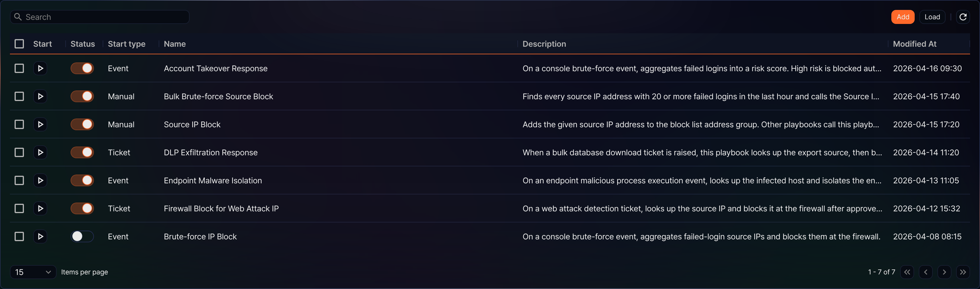Run the Account Takeover Response playbook
Screen dimensions: 980x289
point(40,69)
